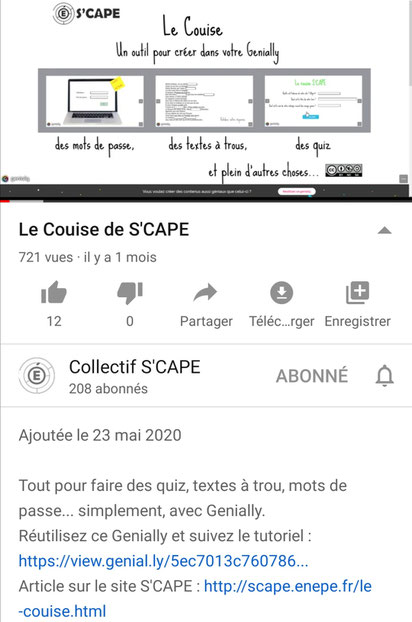
Task: Open the quiz slide thumbnail
Action: tap(314, 101)
